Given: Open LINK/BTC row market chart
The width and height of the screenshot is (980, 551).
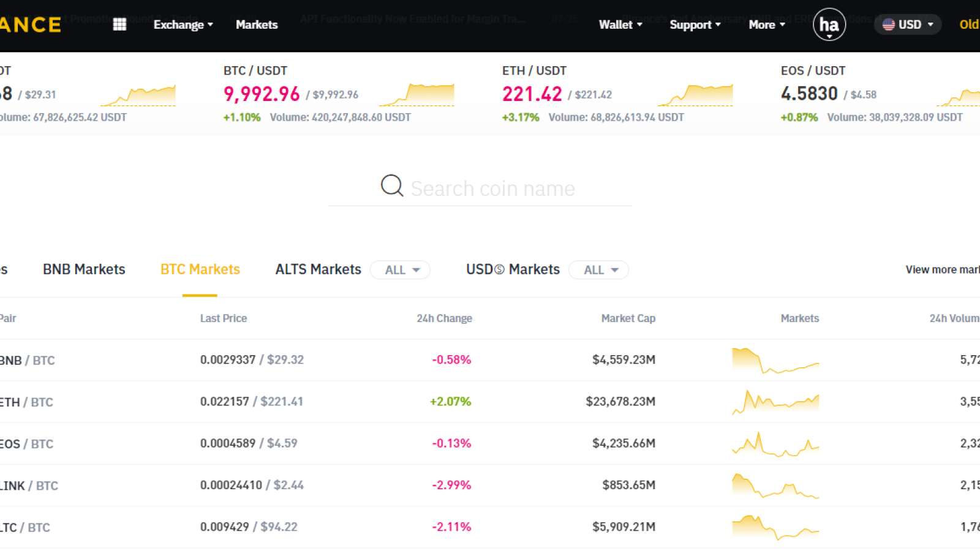Looking at the screenshot, I should tap(775, 485).
